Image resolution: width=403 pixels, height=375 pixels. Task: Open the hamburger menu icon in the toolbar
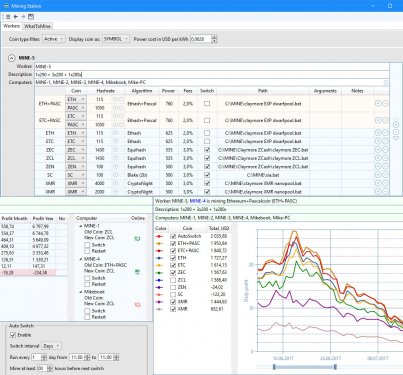click(8, 17)
